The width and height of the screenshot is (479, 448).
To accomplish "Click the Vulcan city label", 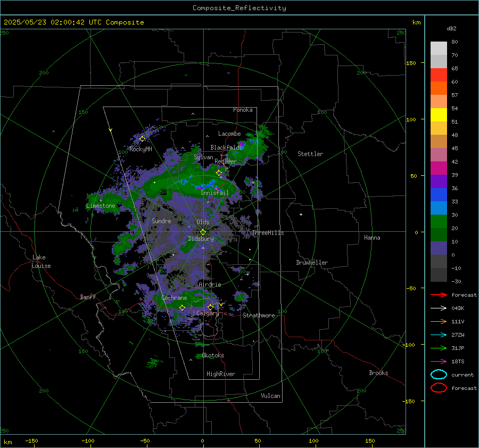I will [x=270, y=396].
